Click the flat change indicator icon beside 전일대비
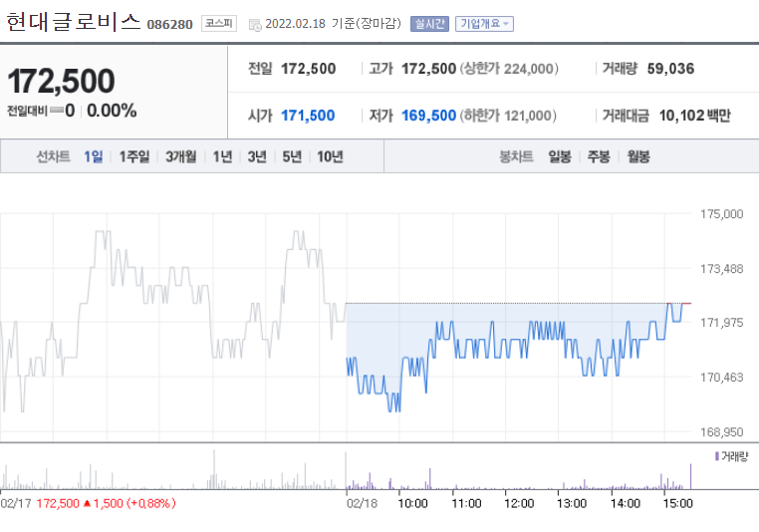Screen dimensions: 759x532 pyautogui.click(x=57, y=111)
